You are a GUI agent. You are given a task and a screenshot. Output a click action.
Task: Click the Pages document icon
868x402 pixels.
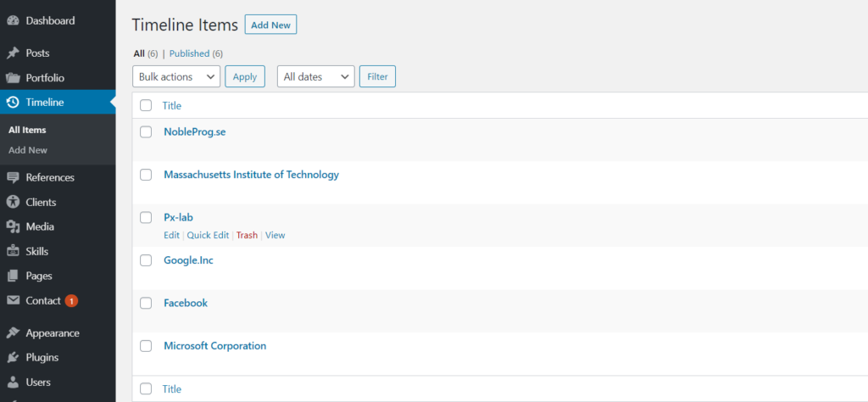pyautogui.click(x=13, y=276)
